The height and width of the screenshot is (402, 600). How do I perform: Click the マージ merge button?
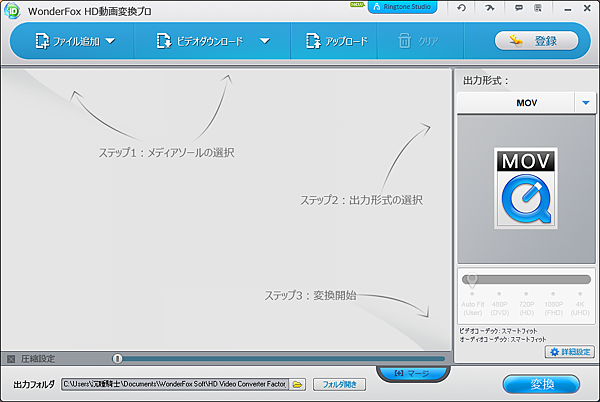pyautogui.click(x=412, y=373)
